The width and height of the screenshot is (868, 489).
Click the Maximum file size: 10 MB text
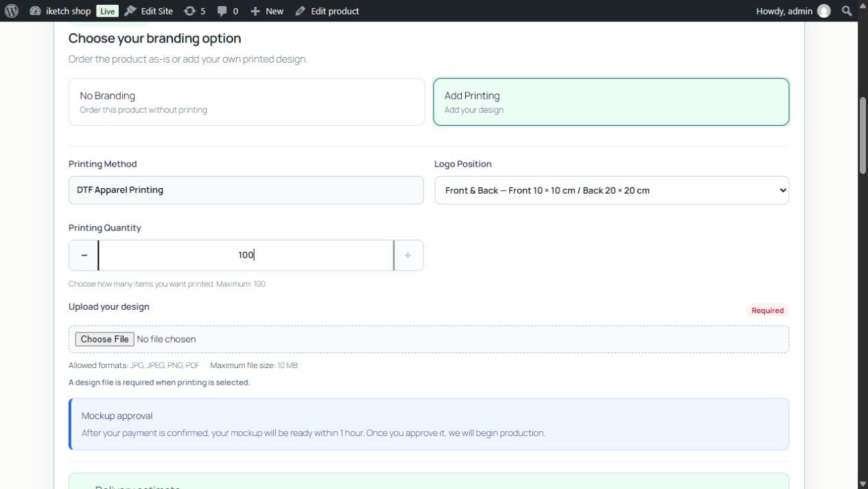(254, 365)
